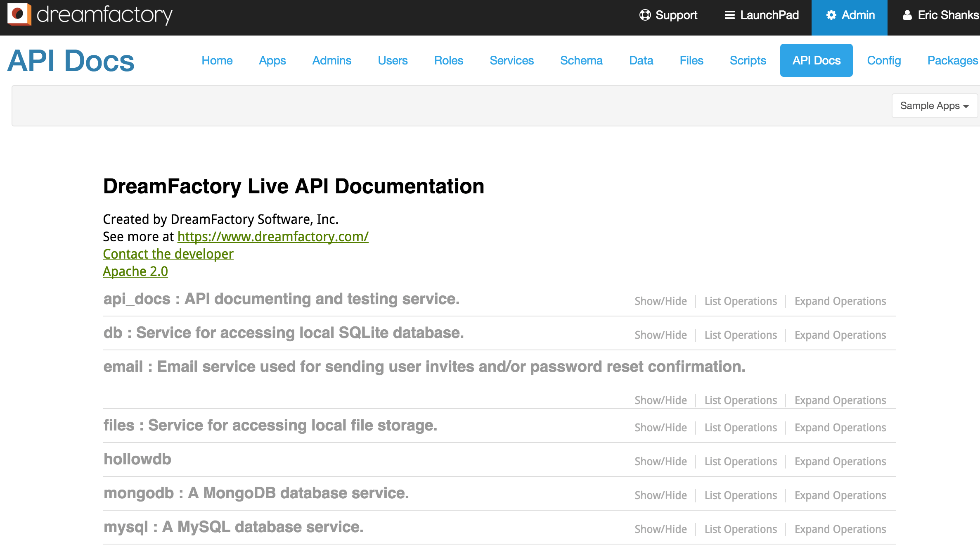The image size is (980, 547).
Task: Toggle Show/Hide for the files service
Action: [x=660, y=427]
